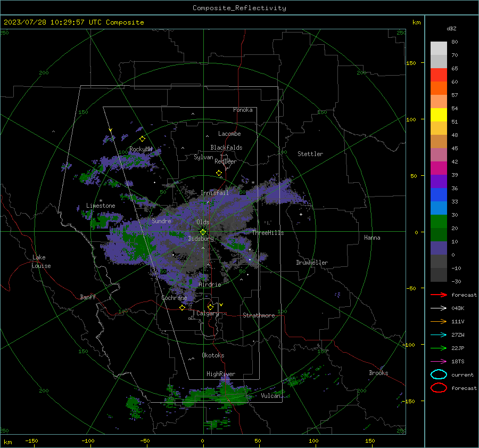The height and width of the screenshot is (448, 479).
Task: Click the HighRiver town label
Action: pyautogui.click(x=220, y=374)
